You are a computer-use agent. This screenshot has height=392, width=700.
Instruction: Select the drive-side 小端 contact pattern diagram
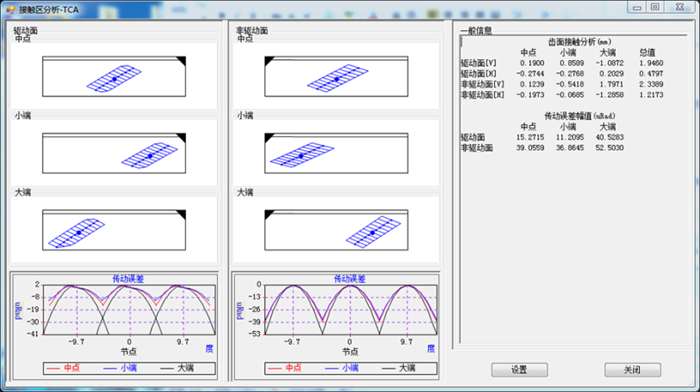(x=114, y=153)
